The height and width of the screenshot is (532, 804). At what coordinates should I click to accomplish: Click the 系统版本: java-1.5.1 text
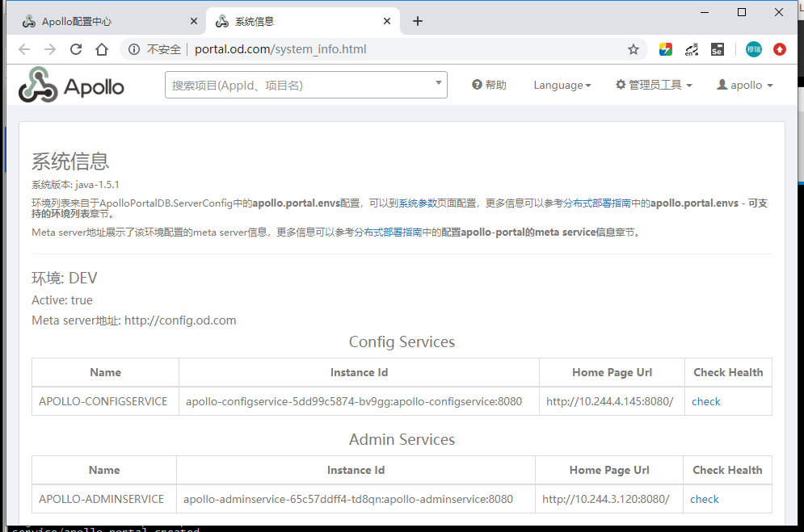(x=75, y=184)
